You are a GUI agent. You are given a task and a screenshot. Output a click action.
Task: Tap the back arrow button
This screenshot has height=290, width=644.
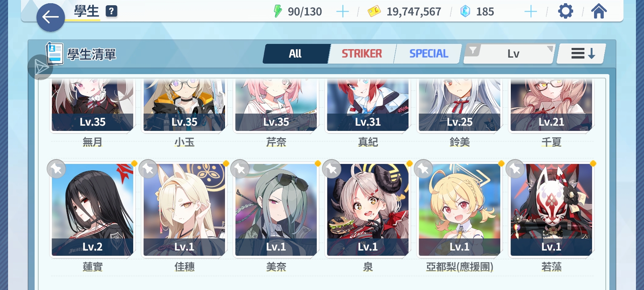click(x=50, y=17)
